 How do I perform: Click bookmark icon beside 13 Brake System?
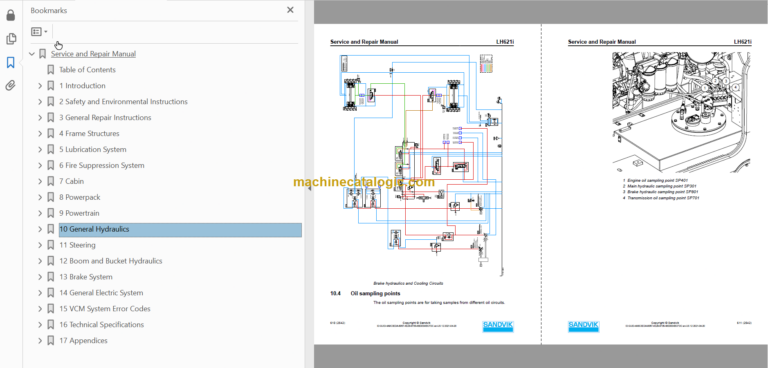click(50, 277)
